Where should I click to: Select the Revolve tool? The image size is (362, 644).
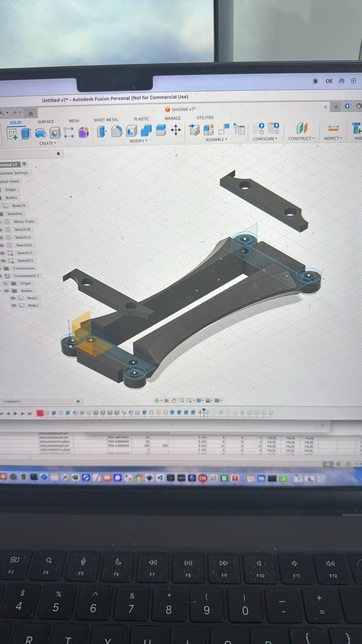tap(41, 133)
